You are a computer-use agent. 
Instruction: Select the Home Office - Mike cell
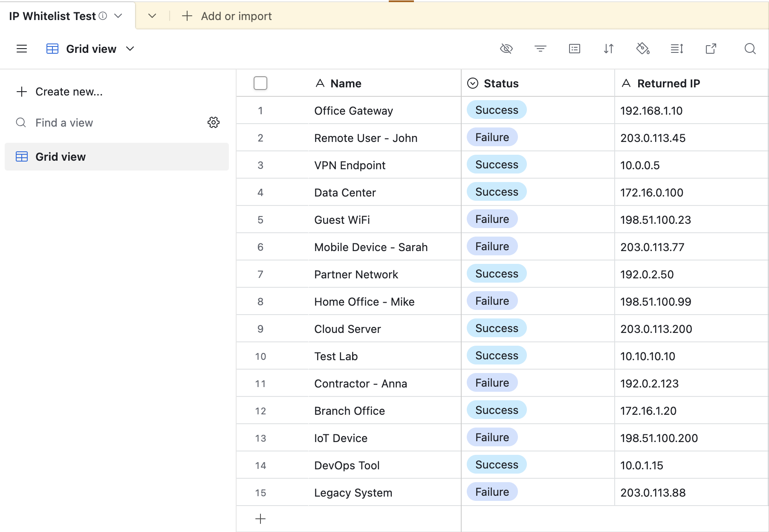[384, 301]
